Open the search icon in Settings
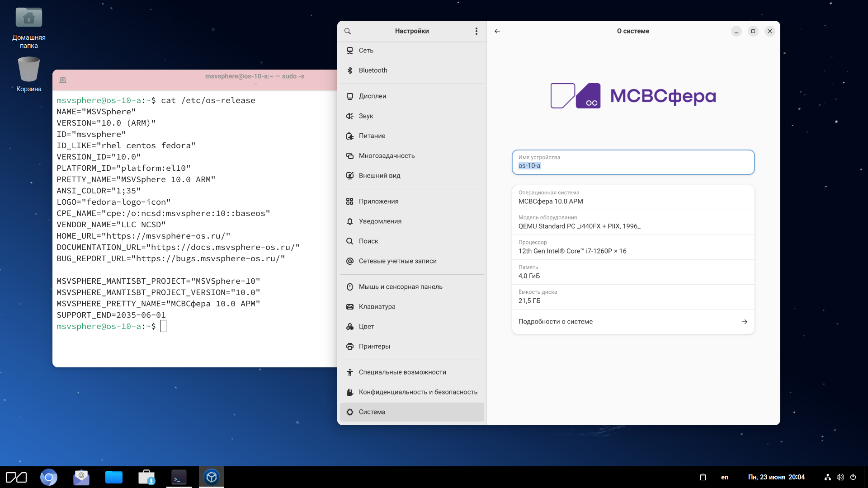This screenshot has width=868, height=488. pyautogui.click(x=348, y=31)
